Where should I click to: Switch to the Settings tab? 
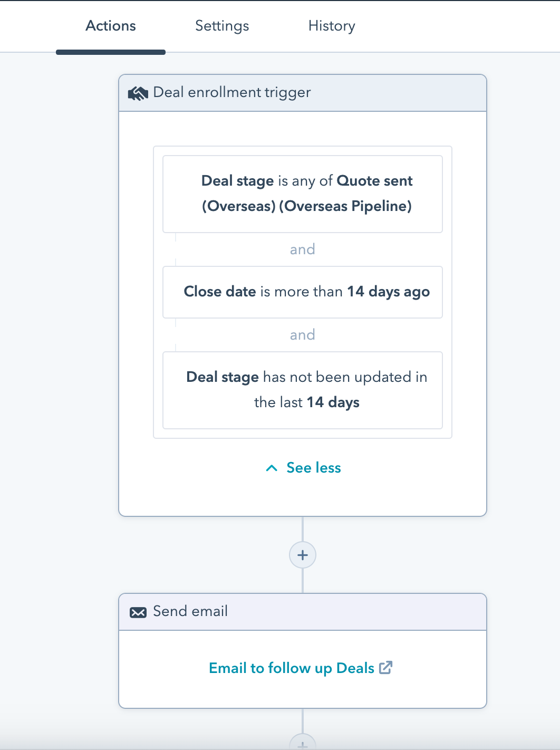pyautogui.click(x=222, y=26)
